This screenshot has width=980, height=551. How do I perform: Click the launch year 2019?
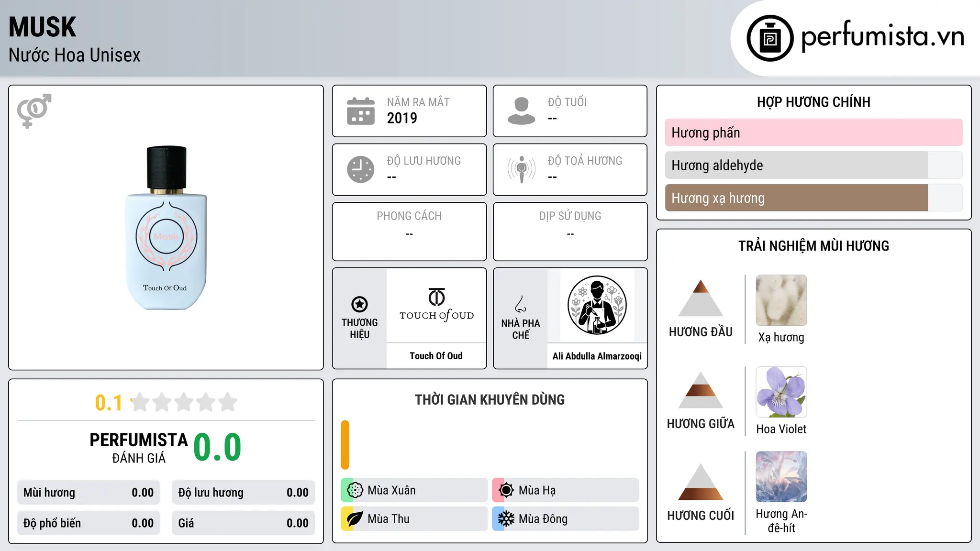[402, 118]
